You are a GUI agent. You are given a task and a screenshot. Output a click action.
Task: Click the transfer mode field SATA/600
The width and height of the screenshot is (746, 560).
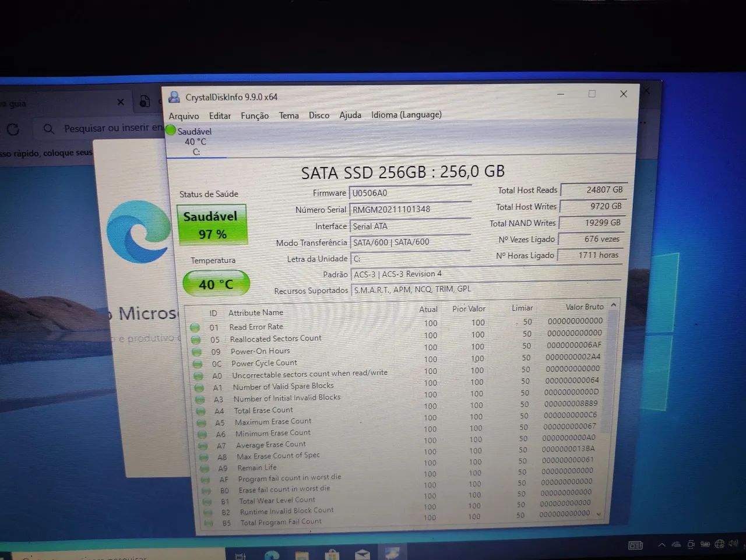[x=410, y=242]
